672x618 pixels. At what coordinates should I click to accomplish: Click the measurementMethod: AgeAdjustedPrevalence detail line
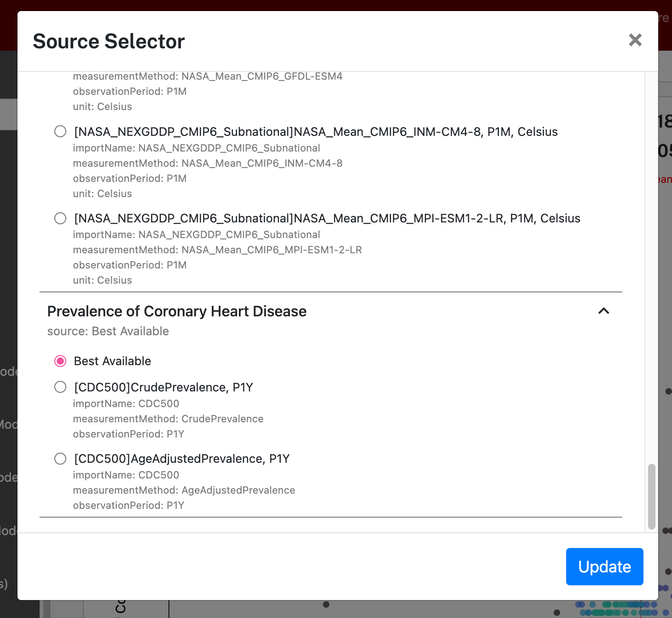click(x=184, y=490)
